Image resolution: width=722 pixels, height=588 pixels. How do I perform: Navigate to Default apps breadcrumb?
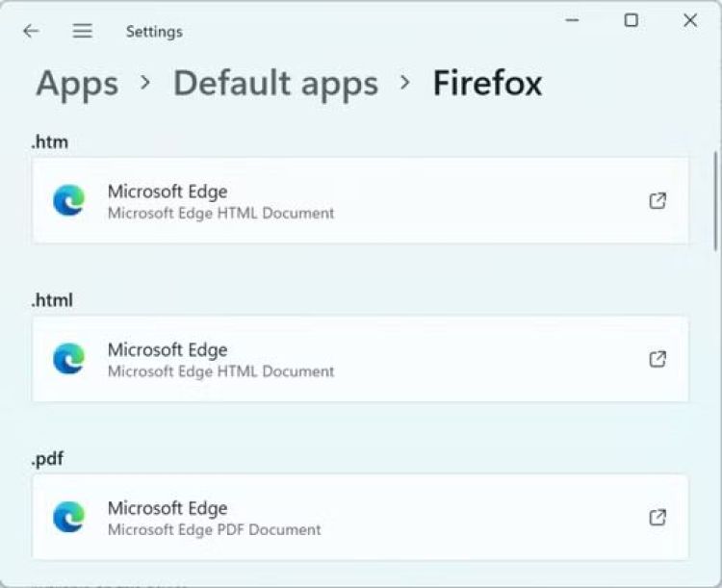[275, 84]
